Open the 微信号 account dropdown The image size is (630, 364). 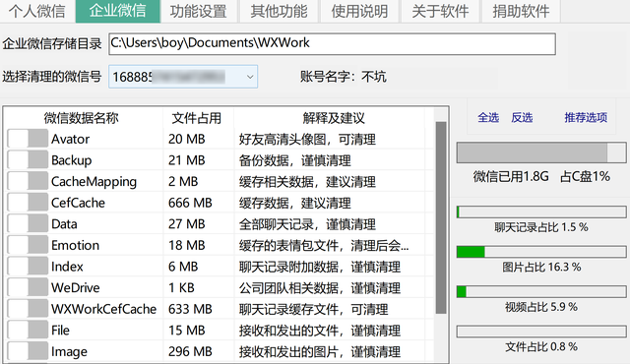pos(183,77)
